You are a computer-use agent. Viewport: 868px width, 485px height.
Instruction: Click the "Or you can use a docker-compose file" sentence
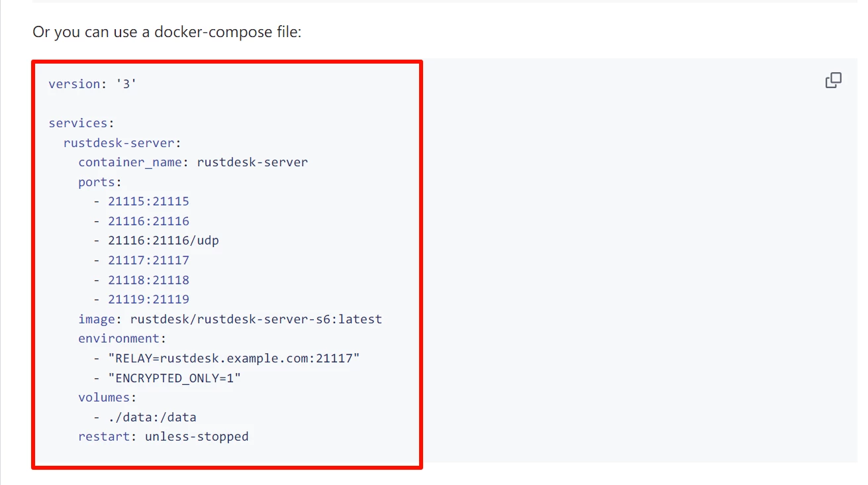pyautogui.click(x=167, y=32)
